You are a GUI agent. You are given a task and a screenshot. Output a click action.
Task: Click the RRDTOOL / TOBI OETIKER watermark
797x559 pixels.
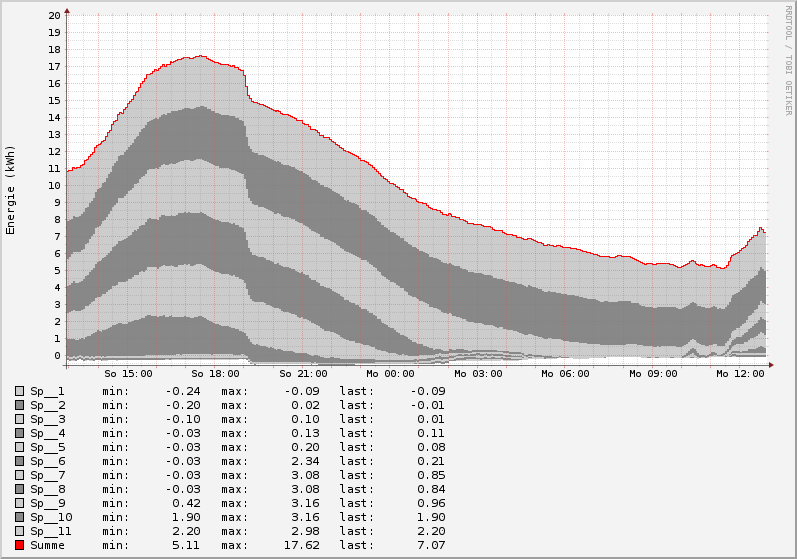click(x=787, y=60)
